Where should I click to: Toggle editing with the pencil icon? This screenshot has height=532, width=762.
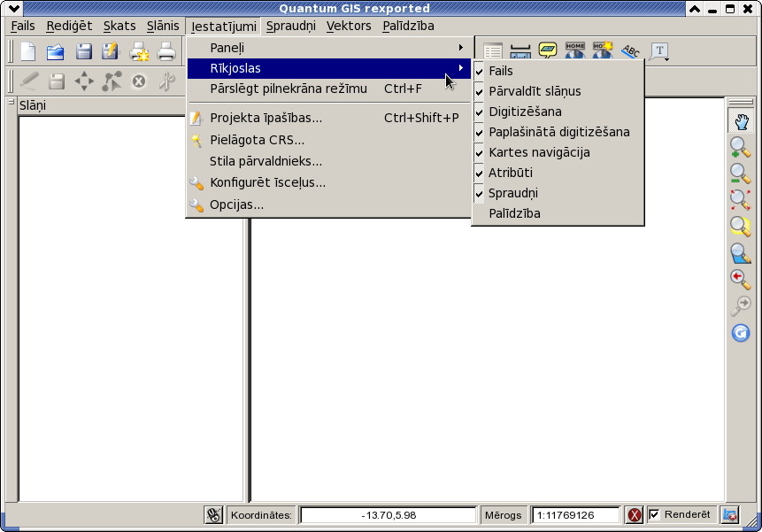[28, 81]
